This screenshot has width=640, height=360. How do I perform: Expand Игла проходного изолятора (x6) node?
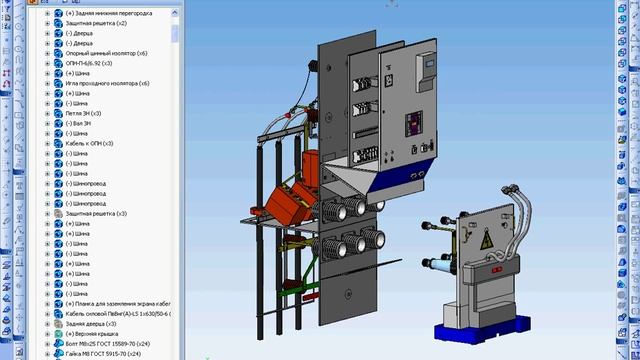[x=47, y=83]
